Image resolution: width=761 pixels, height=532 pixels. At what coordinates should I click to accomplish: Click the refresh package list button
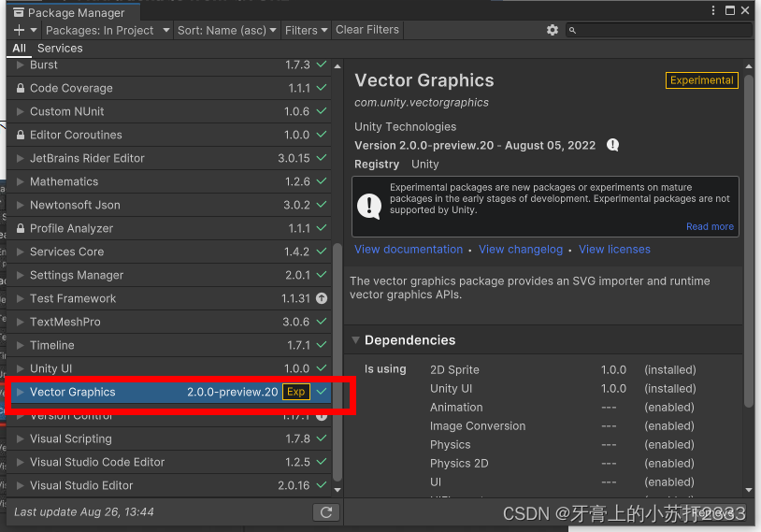pos(326,512)
